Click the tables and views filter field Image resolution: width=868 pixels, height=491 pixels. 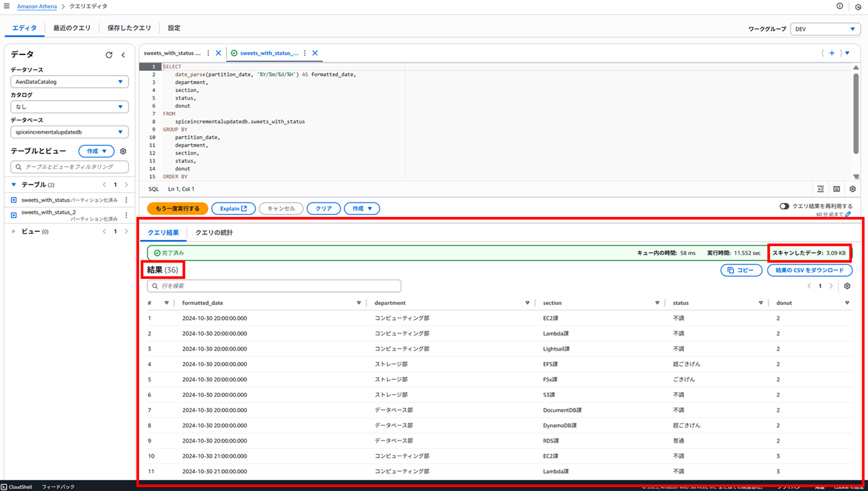click(69, 167)
